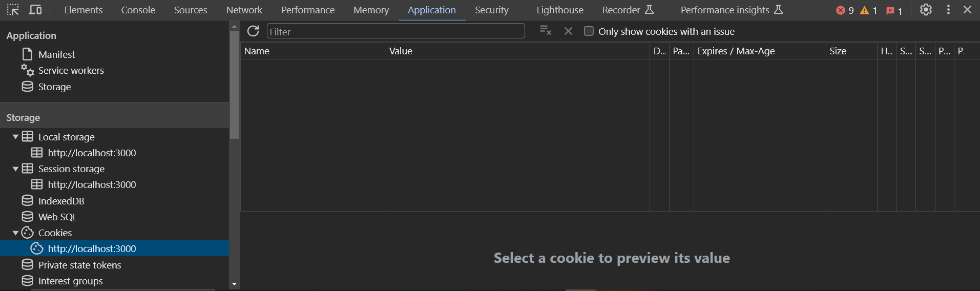Clear all cookies icon
This screenshot has width=980, height=291.
(x=546, y=31)
